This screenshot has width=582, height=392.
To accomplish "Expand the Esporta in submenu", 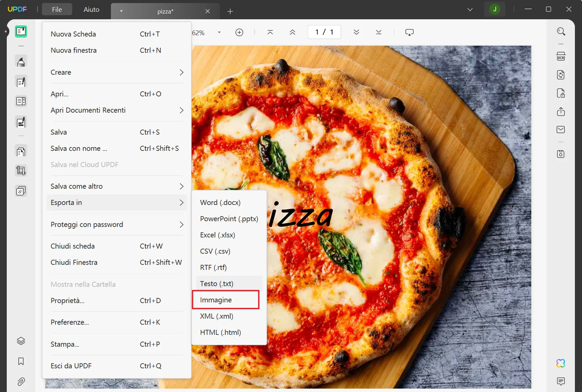I will pos(117,203).
